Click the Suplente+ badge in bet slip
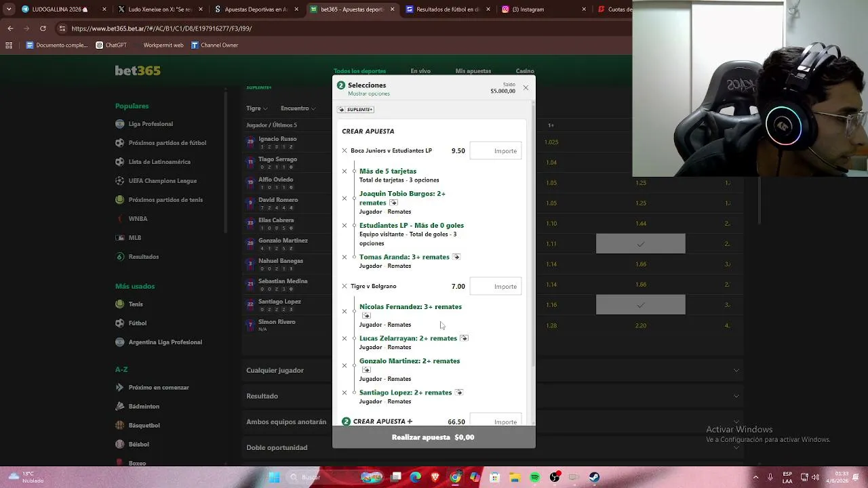This screenshot has width=868, height=488. click(x=356, y=109)
